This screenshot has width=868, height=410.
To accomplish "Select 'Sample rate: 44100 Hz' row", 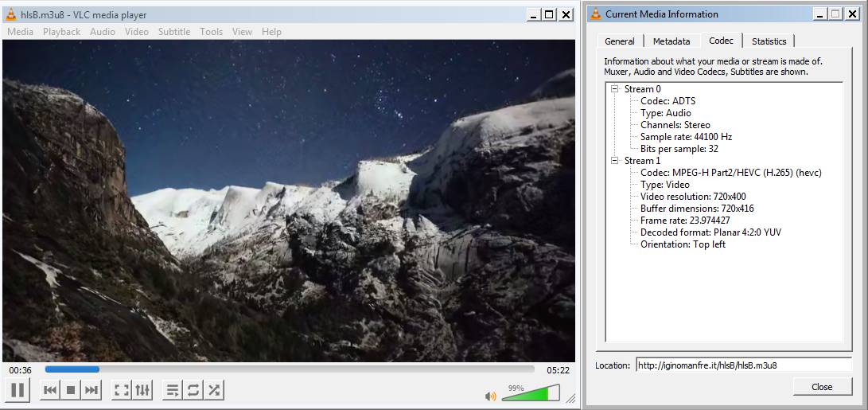I will point(687,137).
